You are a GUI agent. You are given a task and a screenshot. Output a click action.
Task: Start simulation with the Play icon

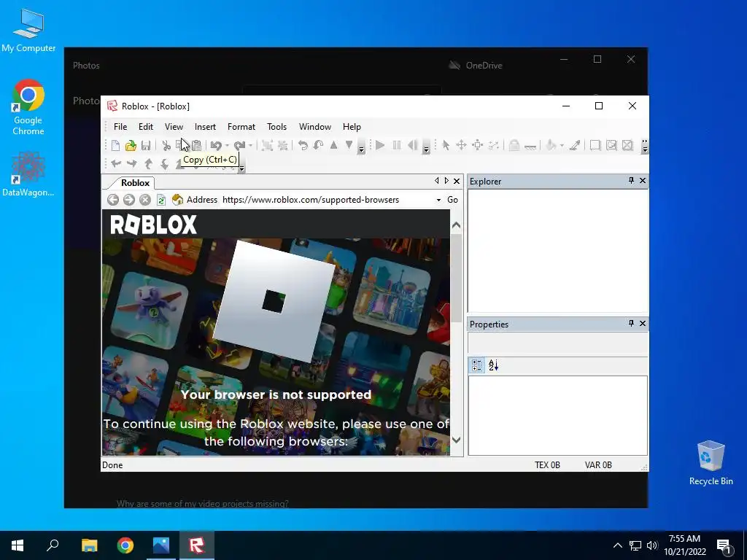pos(379,145)
